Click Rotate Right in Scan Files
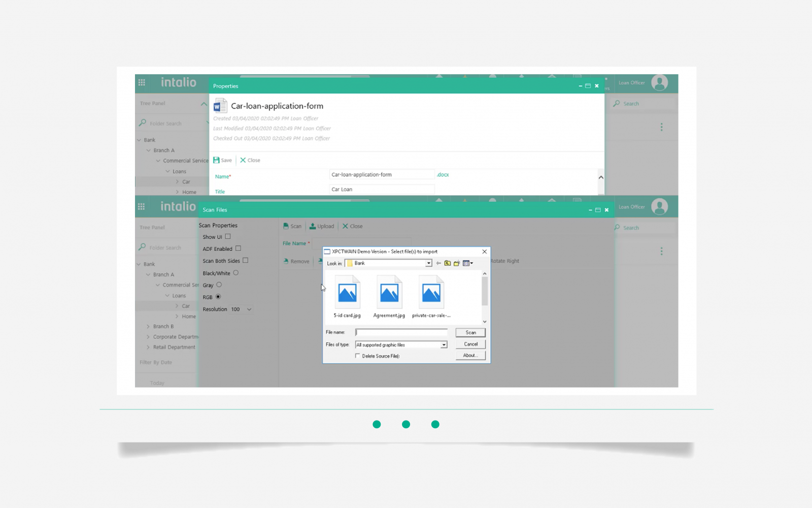Screen dimensions: 812x508 pos(505,261)
